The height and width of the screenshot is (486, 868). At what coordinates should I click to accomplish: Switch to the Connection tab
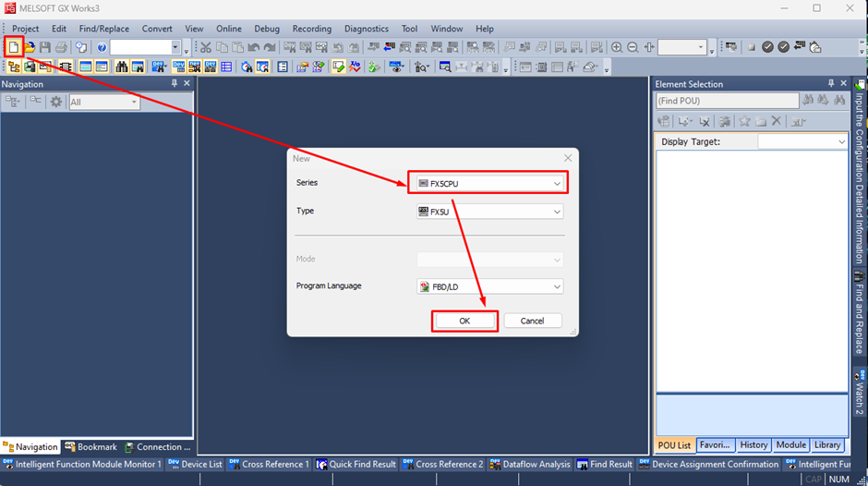(157, 446)
